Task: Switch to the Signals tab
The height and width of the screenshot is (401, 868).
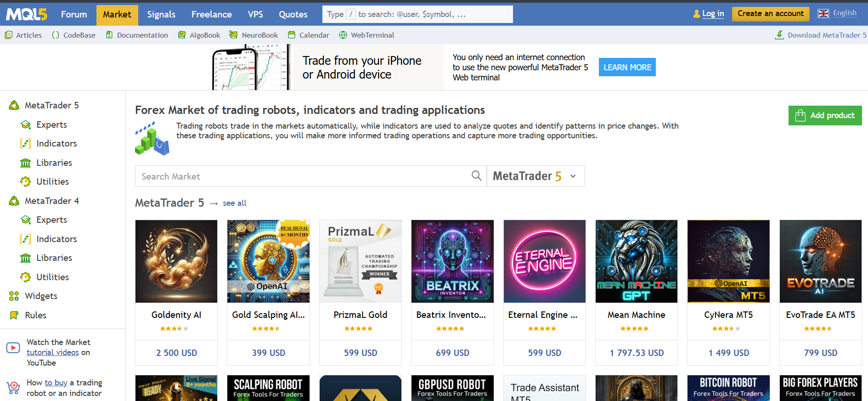Action: pos(161,14)
